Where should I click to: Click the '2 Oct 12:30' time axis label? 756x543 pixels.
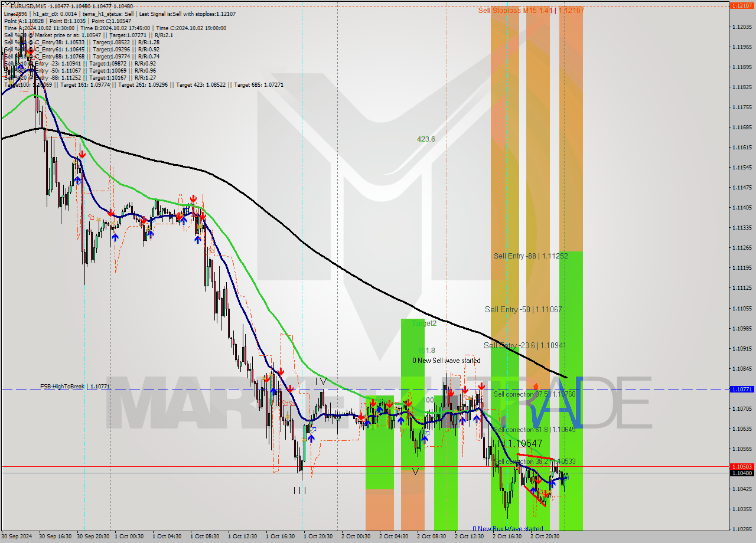[469, 537]
